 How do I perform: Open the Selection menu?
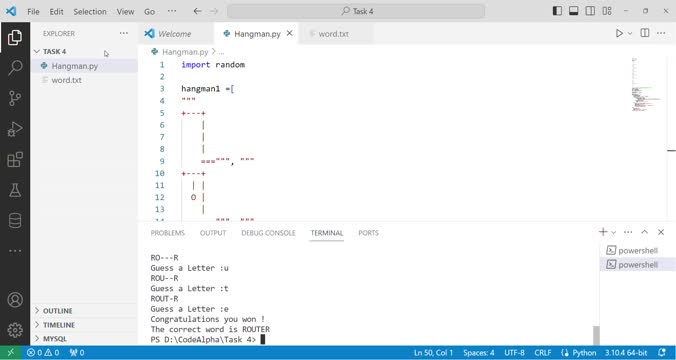pos(90,12)
